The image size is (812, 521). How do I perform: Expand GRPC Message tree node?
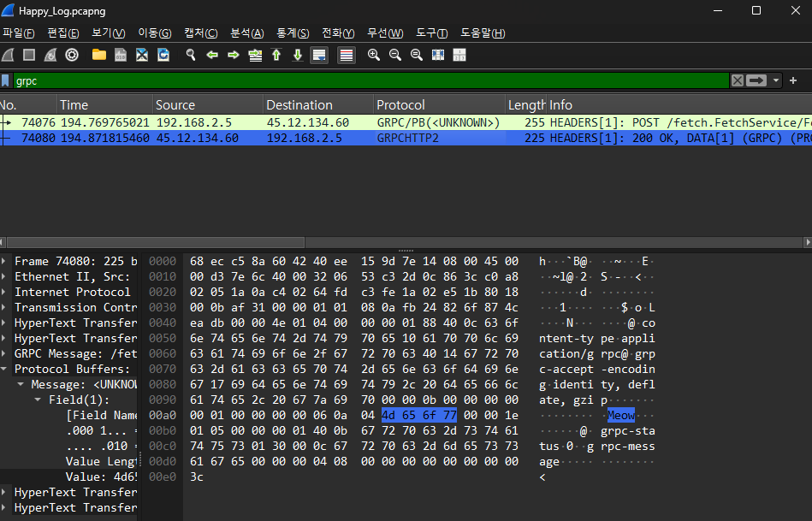point(4,353)
